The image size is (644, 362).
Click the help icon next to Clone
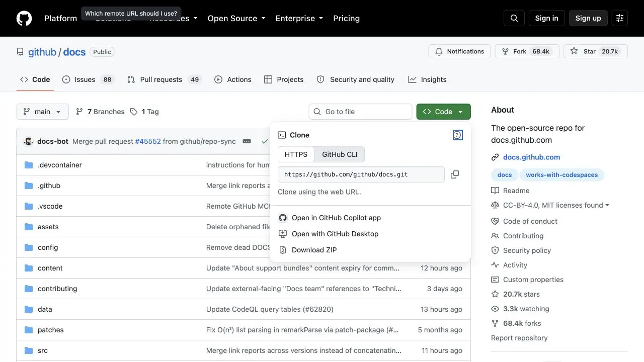pos(457,135)
